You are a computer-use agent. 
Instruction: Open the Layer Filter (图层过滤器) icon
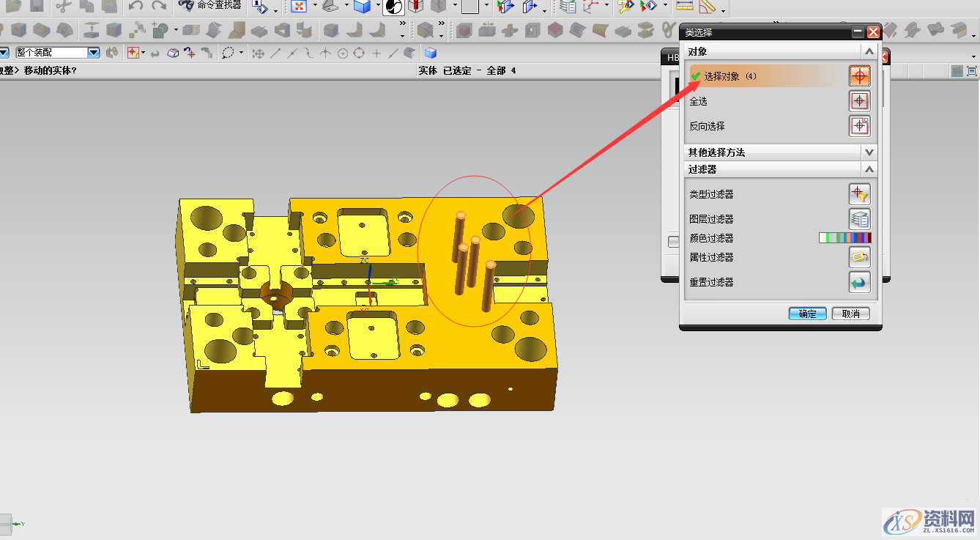point(859,218)
